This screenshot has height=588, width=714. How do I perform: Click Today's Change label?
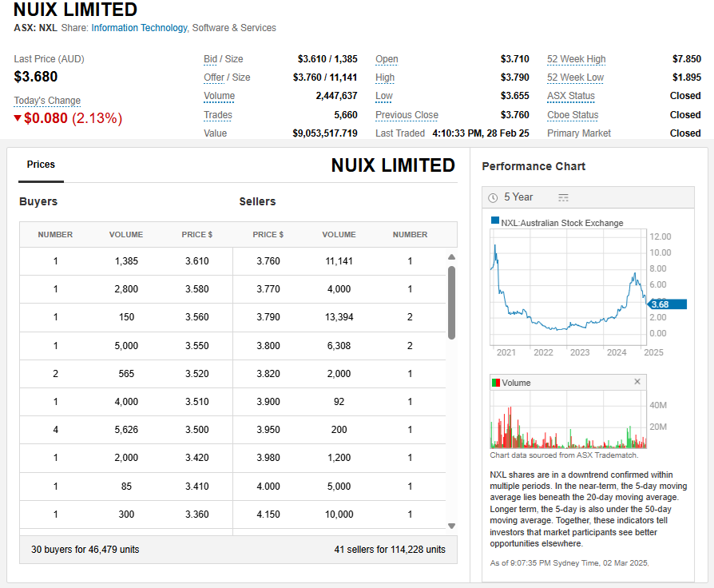[x=47, y=101]
